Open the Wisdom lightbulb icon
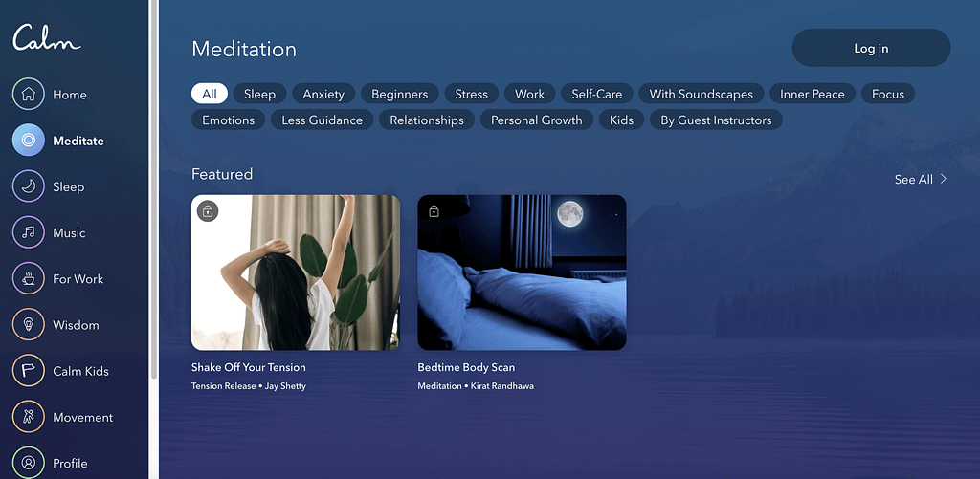The image size is (980, 479). (28, 325)
